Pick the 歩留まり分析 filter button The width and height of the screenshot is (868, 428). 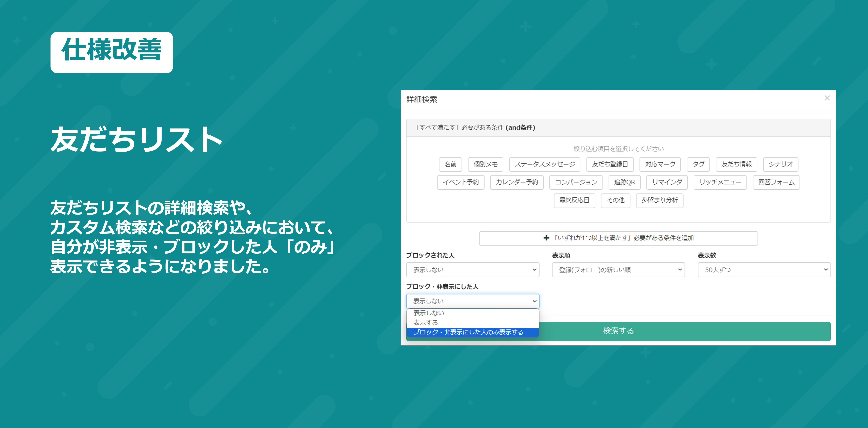pos(659,201)
